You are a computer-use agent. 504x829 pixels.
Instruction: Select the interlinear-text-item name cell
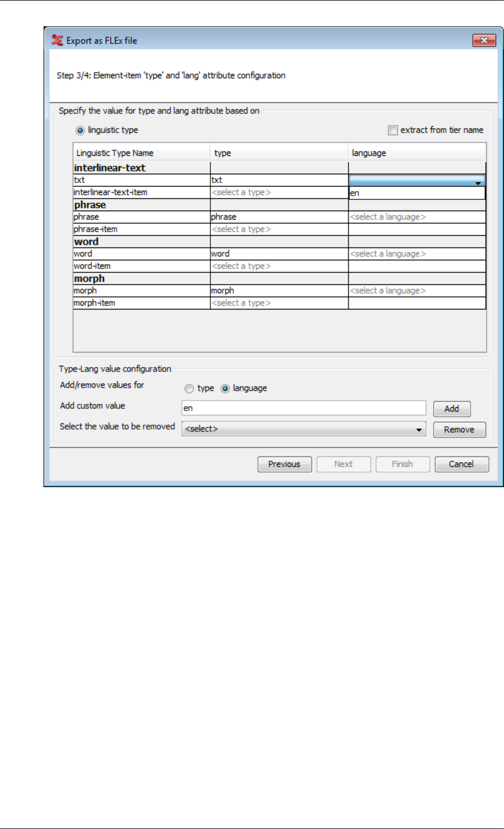point(142,192)
